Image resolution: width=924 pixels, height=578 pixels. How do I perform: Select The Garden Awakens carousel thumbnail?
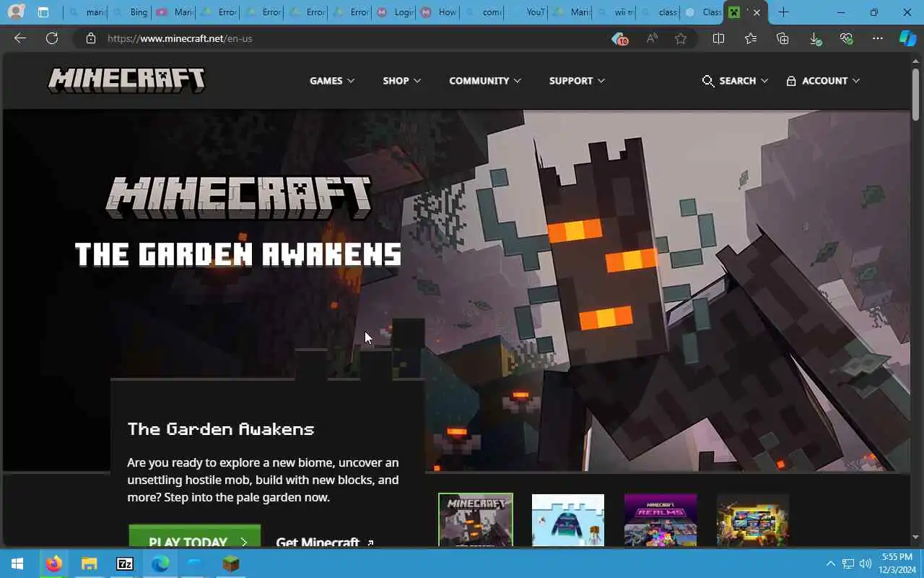(476, 519)
